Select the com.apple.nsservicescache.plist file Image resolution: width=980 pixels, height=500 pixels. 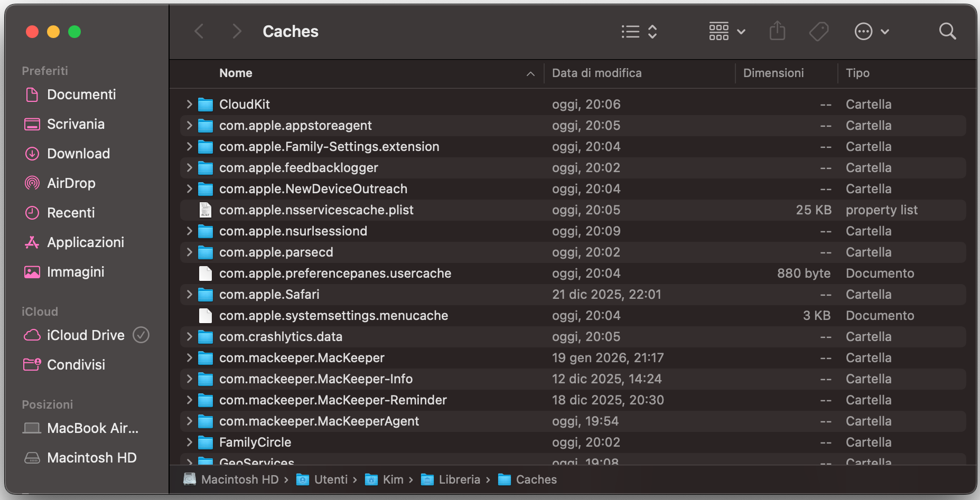point(316,210)
